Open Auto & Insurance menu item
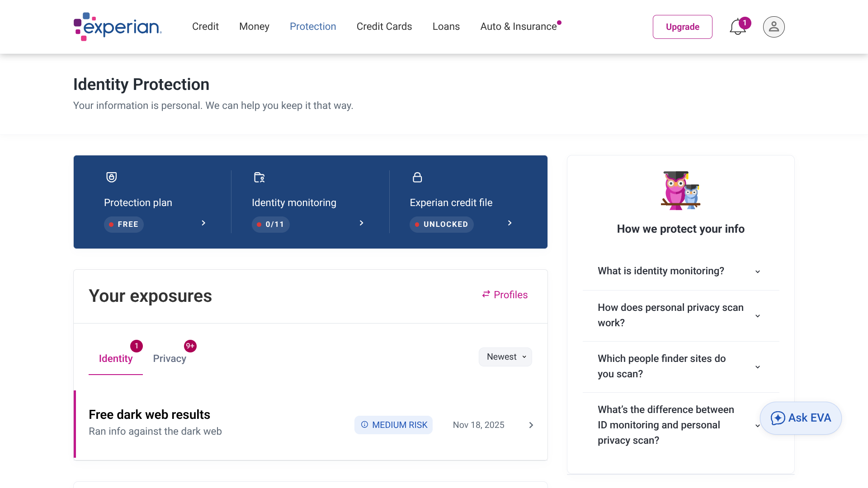Viewport: 868px width, 488px height. tap(519, 27)
